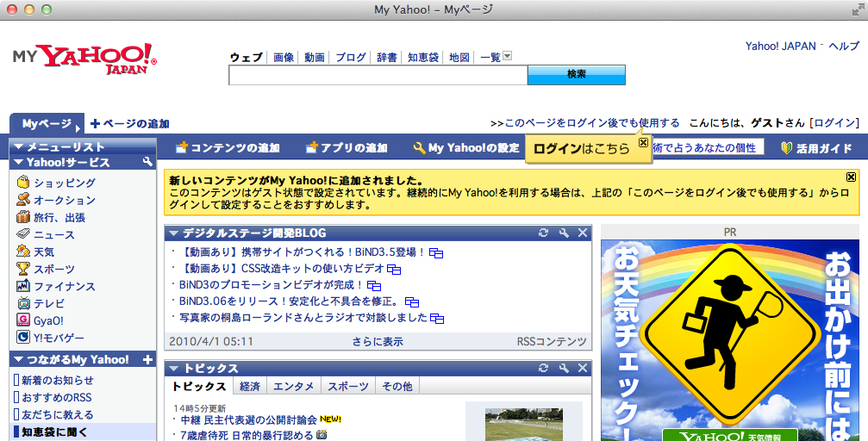Open the 活用ガイド guide

(816, 148)
